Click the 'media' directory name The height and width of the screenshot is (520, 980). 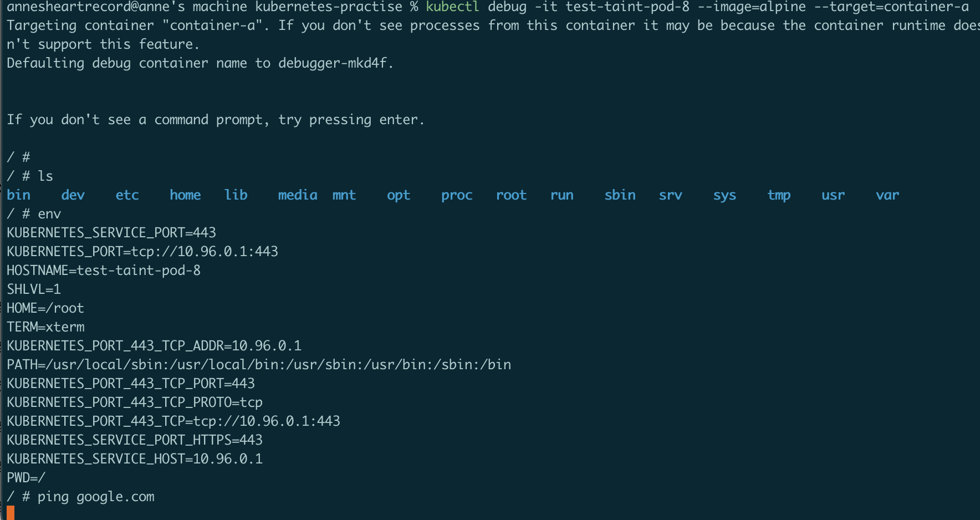pos(298,195)
